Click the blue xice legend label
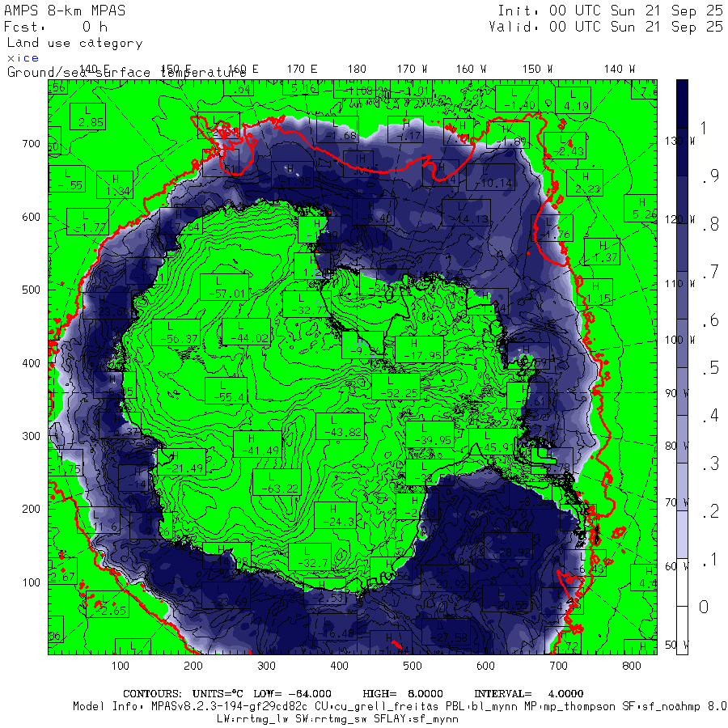 (23, 58)
